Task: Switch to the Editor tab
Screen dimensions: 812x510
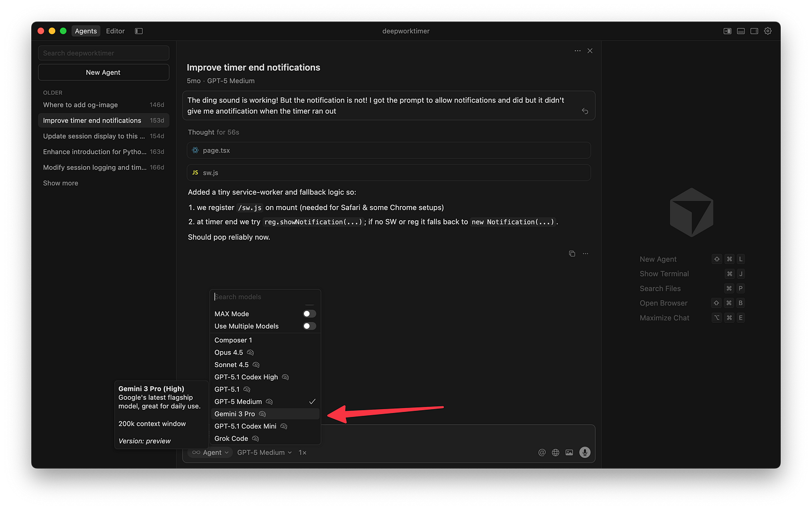Action: (115, 31)
